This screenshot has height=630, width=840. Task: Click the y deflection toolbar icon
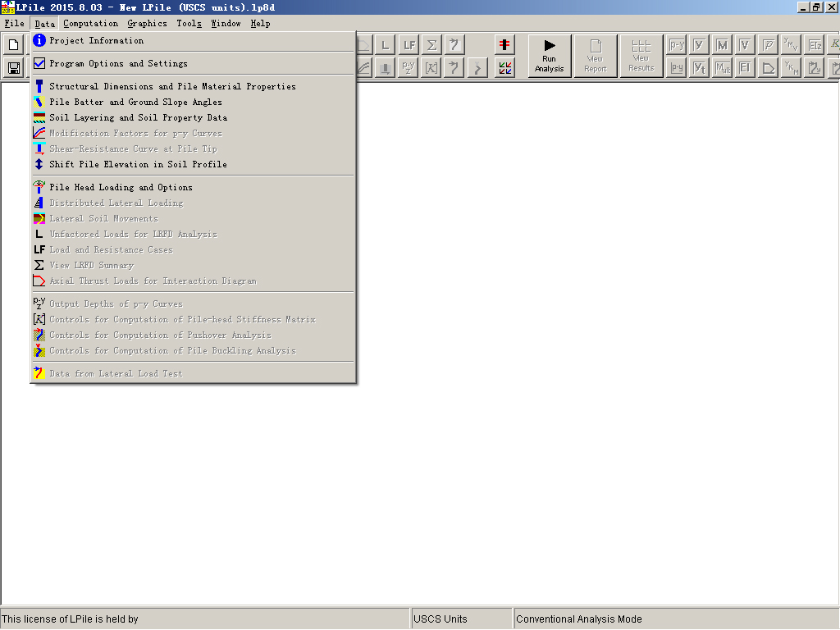pos(700,45)
